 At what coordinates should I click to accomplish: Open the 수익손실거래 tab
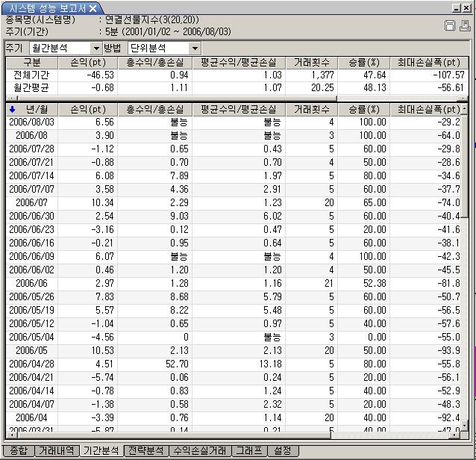199,451
